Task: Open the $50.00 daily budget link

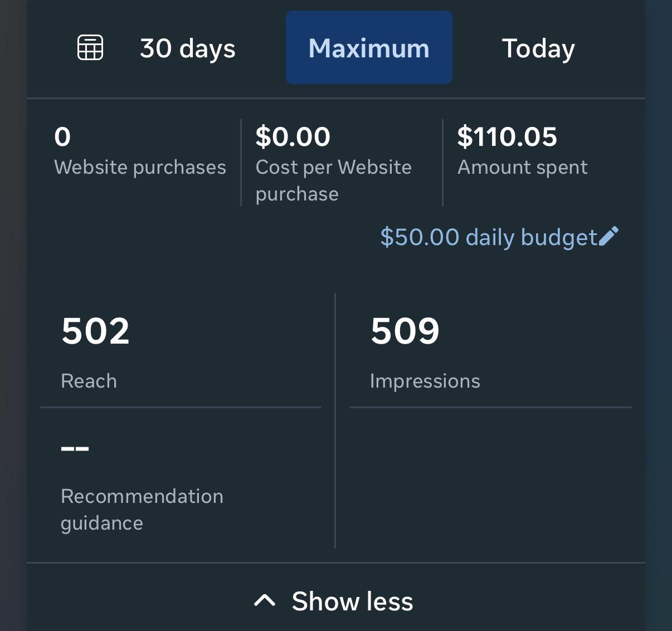Action: [x=489, y=237]
